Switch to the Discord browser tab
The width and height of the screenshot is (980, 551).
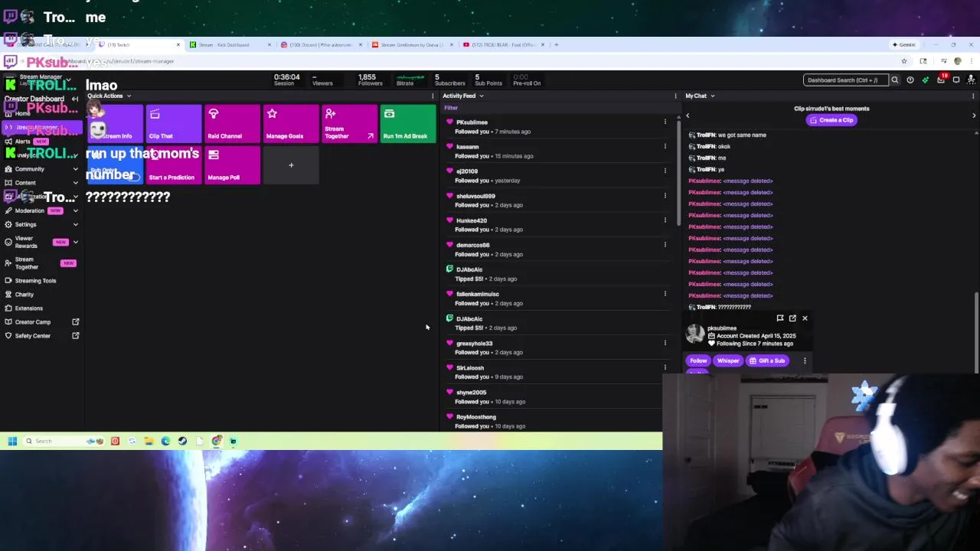(x=320, y=44)
